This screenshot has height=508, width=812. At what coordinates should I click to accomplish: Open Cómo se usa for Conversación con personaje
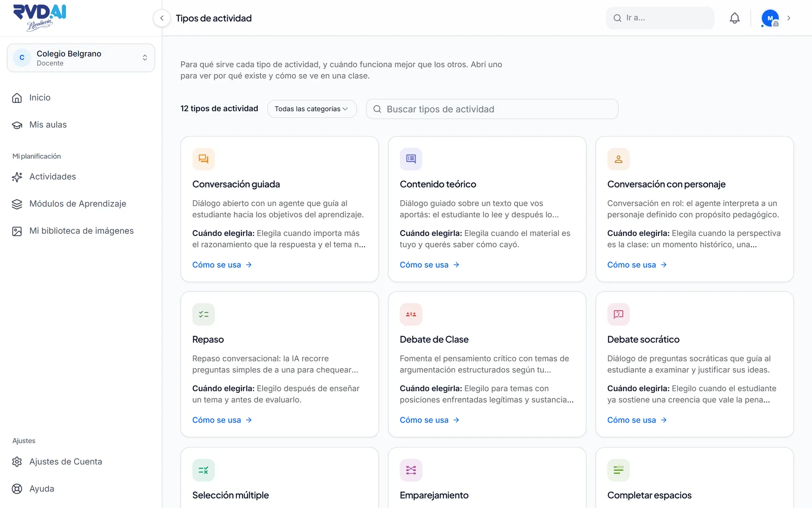(x=637, y=265)
